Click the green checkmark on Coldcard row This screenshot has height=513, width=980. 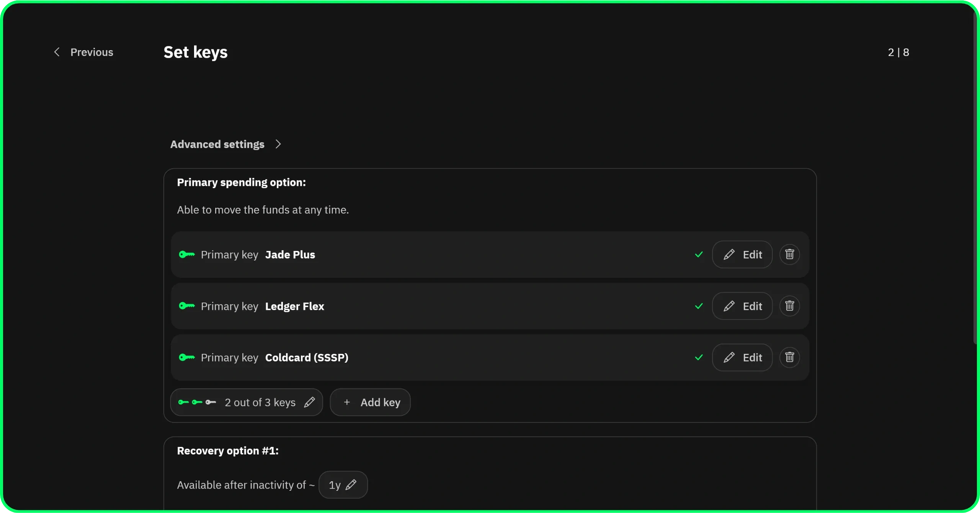point(699,357)
